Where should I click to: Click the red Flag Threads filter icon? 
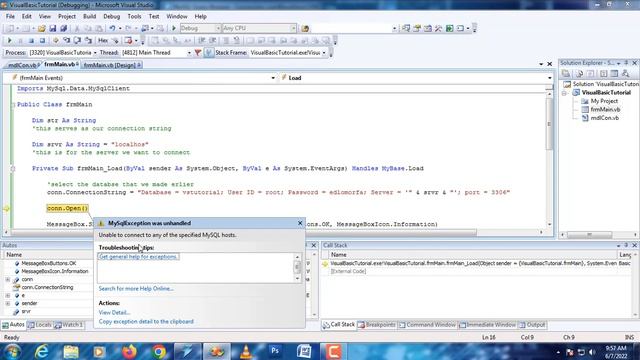[198, 53]
